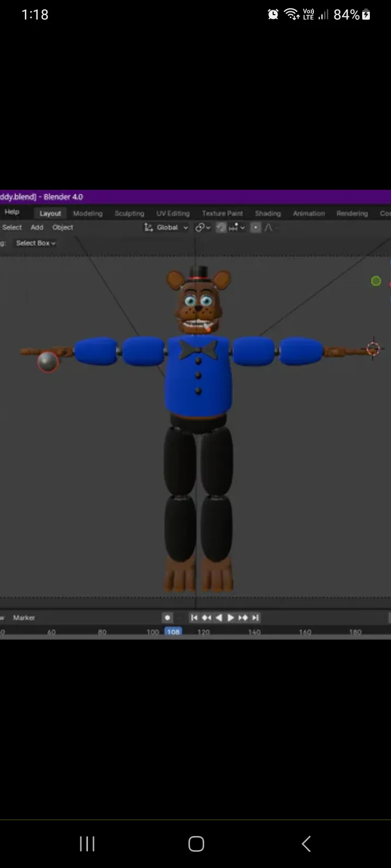The height and width of the screenshot is (868, 391).
Task: Play the animation in reverse
Action: pyautogui.click(x=219, y=617)
